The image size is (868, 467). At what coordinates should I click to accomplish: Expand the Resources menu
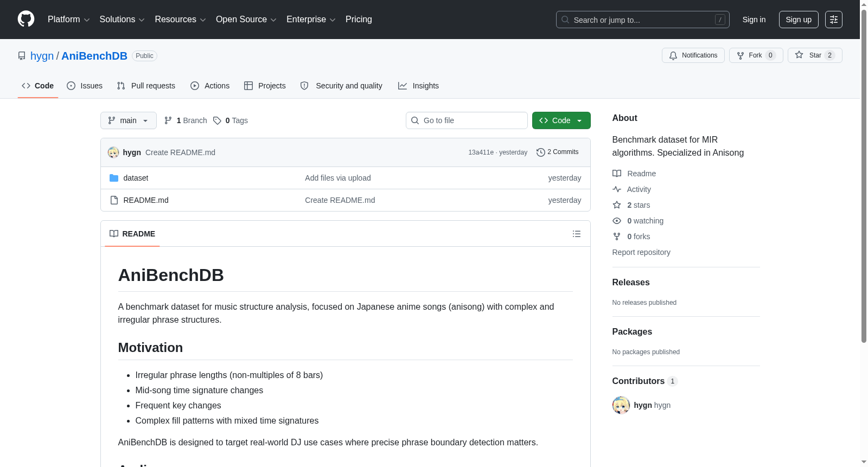click(x=180, y=20)
